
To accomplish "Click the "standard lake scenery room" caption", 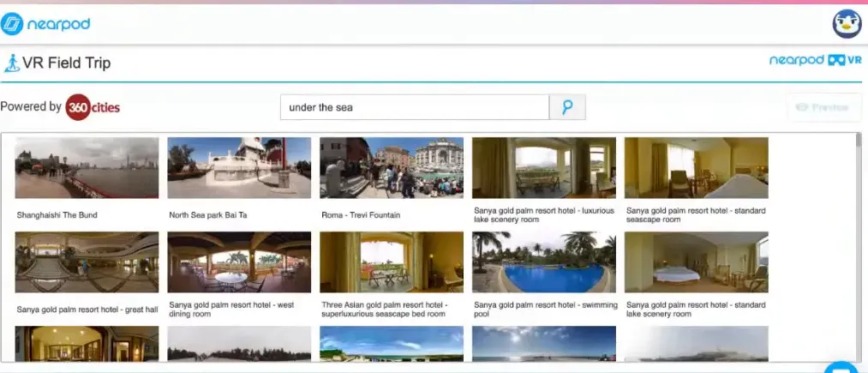I will coord(696,310).
